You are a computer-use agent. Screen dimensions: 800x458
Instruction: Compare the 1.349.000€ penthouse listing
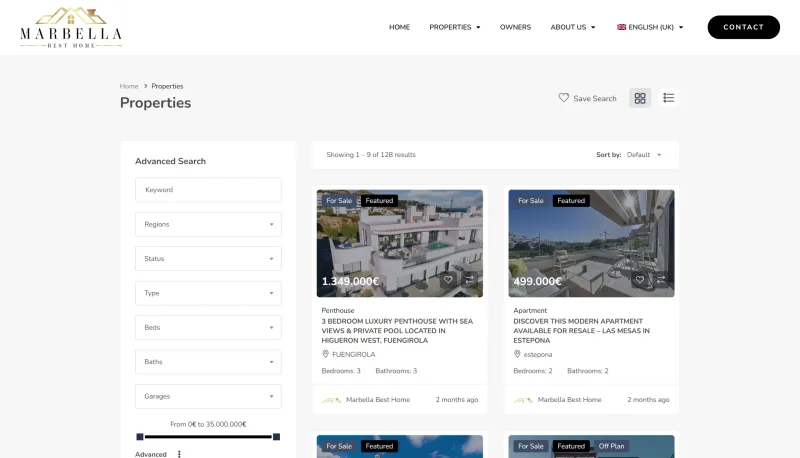pos(469,279)
